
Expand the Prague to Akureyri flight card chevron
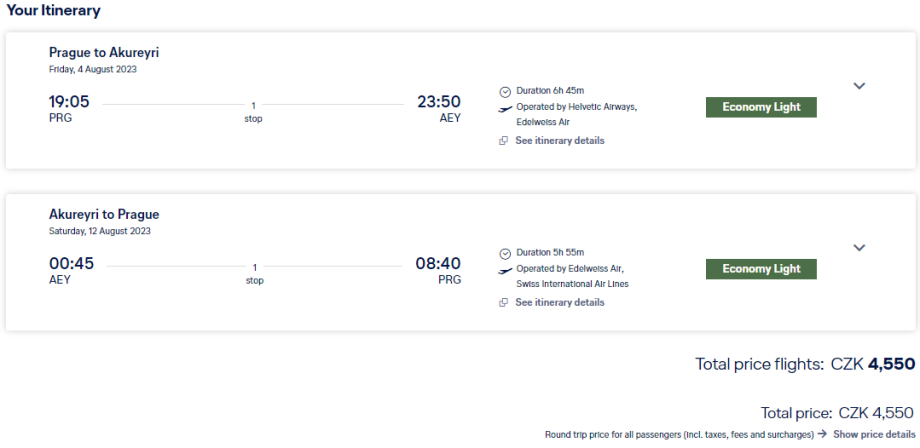[x=858, y=86]
